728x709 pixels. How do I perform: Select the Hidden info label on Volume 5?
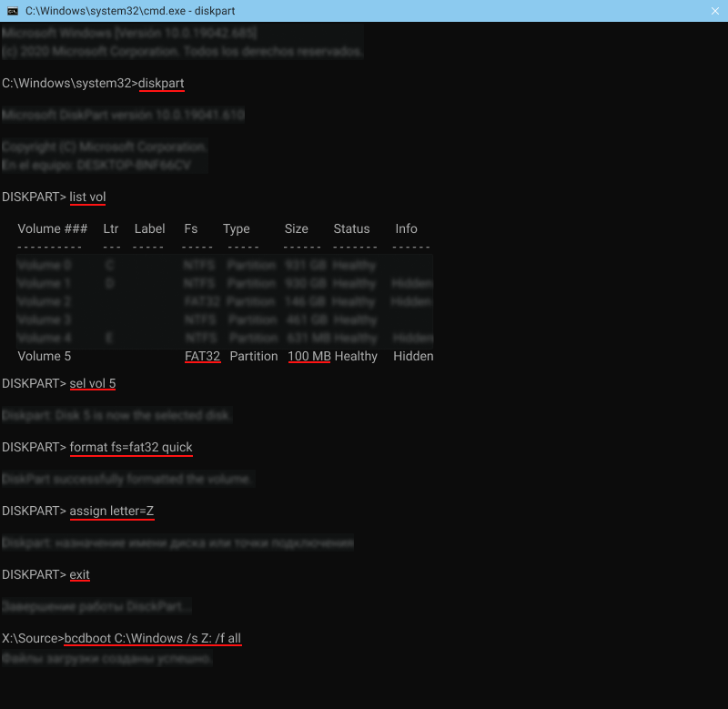point(413,356)
